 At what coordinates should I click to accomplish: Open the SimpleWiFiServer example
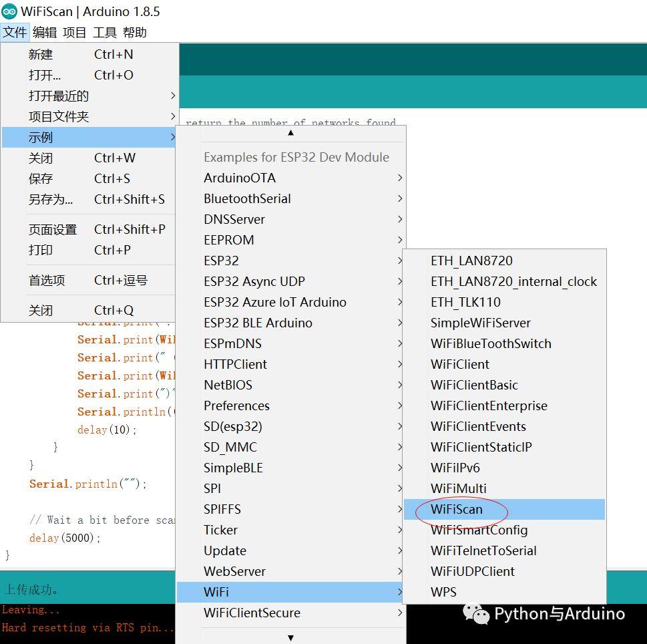pyautogui.click(x=504, y=323)
